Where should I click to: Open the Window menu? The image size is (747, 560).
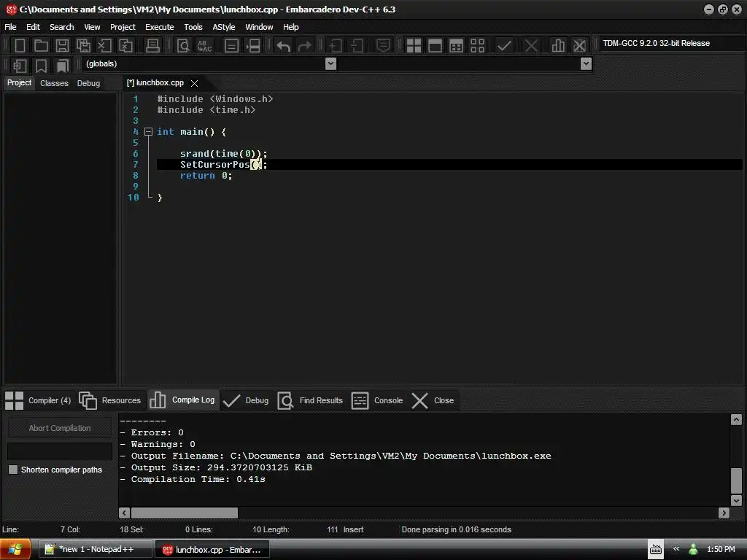point(259,27)
